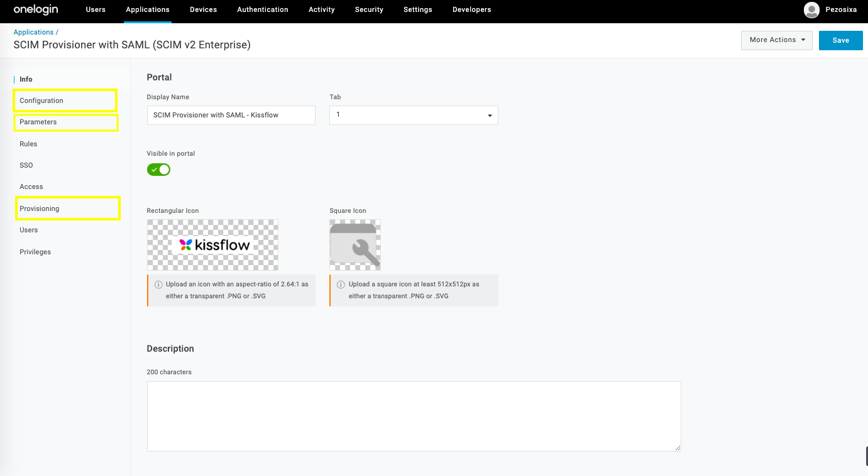Toggle Visible in portal switch

[x=158, y=170]
